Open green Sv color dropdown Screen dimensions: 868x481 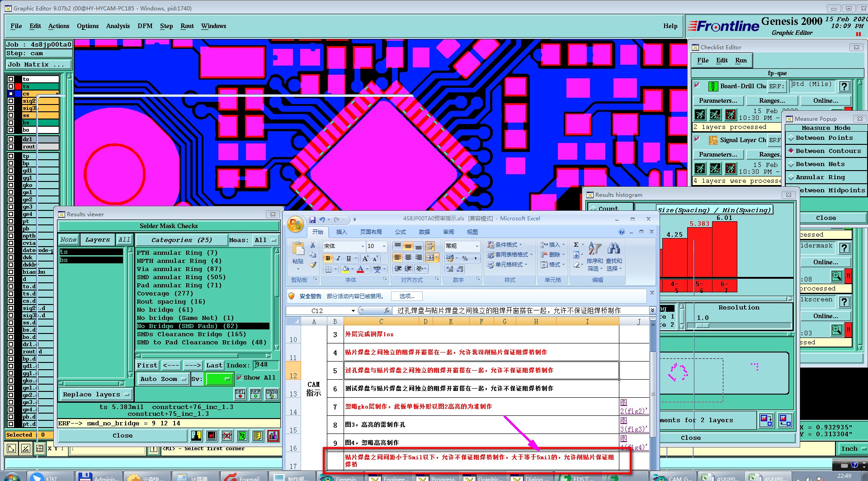click(219, 379)
